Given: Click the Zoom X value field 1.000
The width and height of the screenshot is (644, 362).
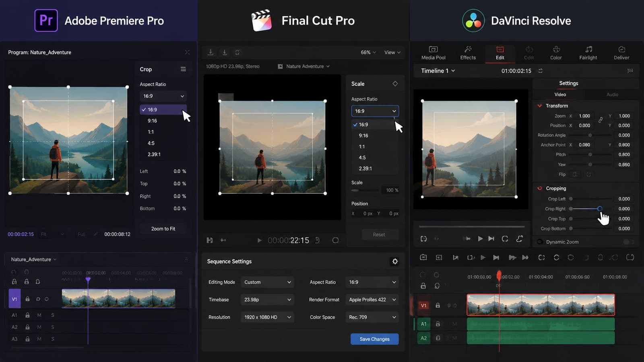Looking at the screenshot, I should pos(584,116).
